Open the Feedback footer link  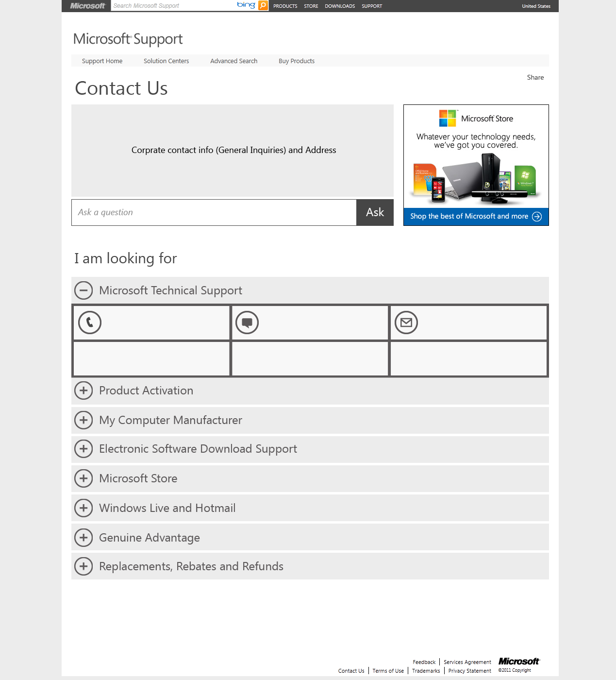pos(424,662)
